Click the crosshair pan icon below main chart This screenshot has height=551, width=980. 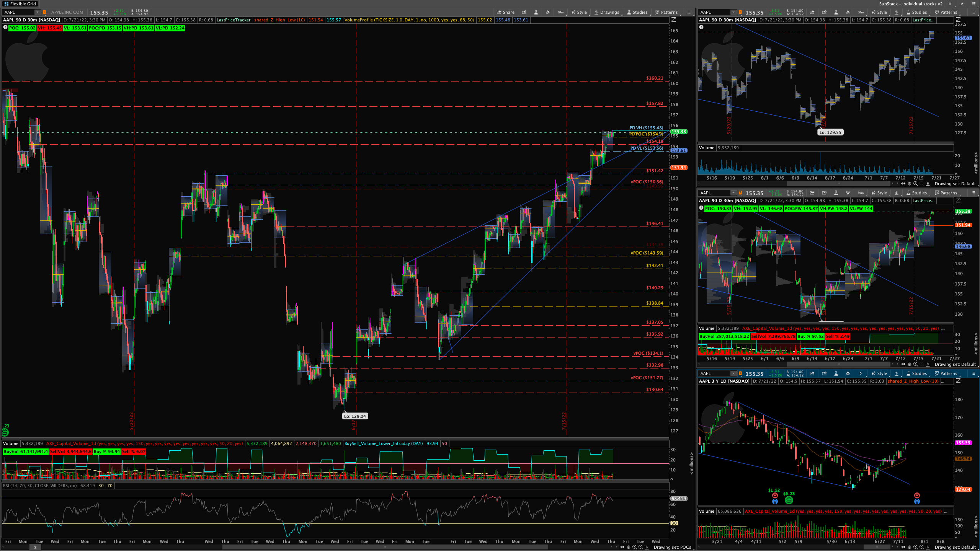click(628, 547)
